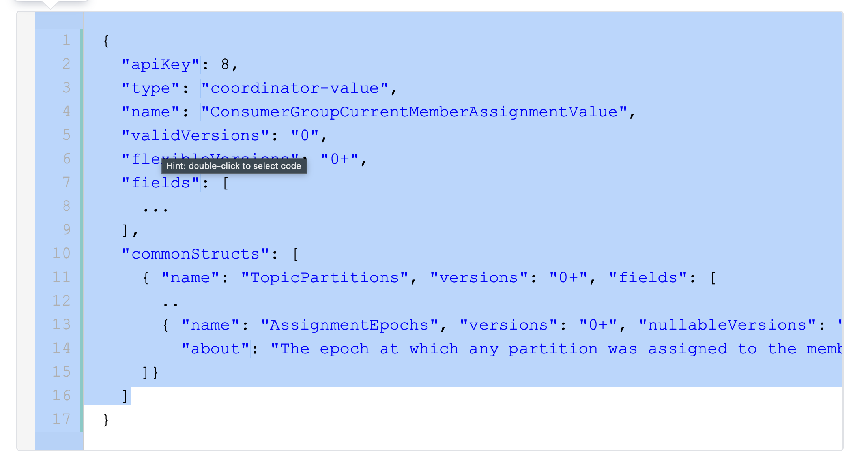The width and height of the screenshot is (868, 465).
Task: Click the opening brace on line 1
Action: tap(106, 41)
